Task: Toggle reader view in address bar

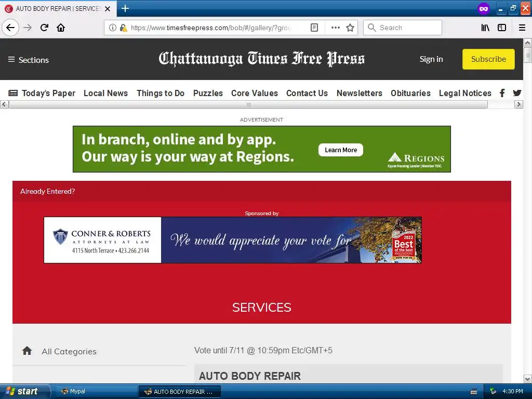Action: pos(314,28)
